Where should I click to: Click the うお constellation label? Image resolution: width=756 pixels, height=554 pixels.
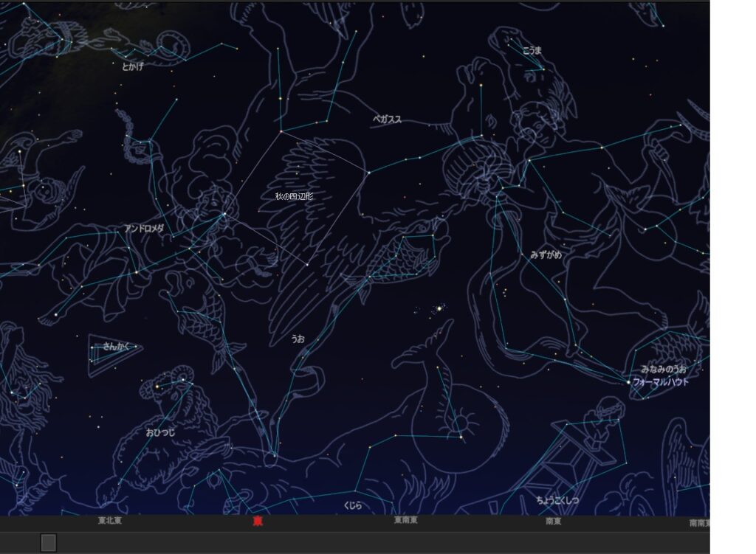click(x=298, y=339)
